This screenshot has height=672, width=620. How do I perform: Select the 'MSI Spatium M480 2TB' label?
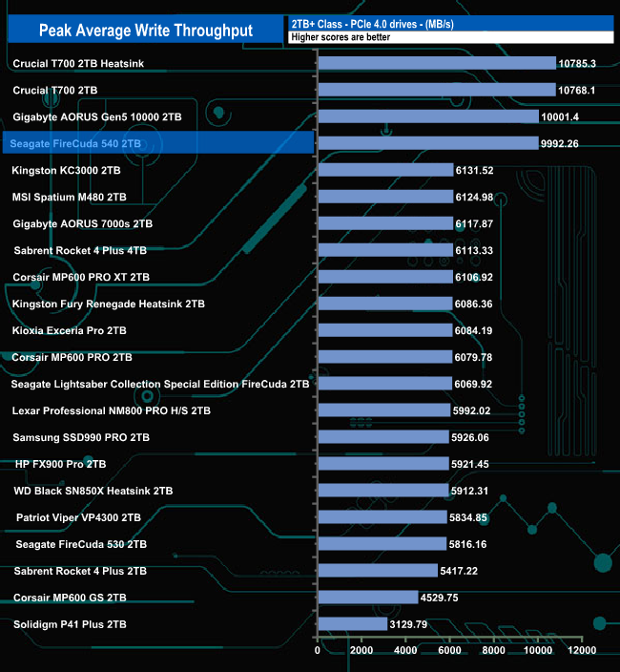[x=69, y=198]
